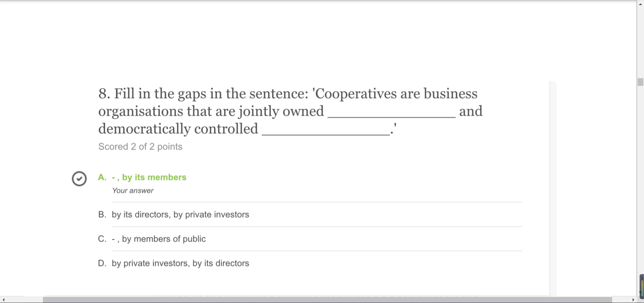Select answer C '- , by members of public'

(159, 239)
